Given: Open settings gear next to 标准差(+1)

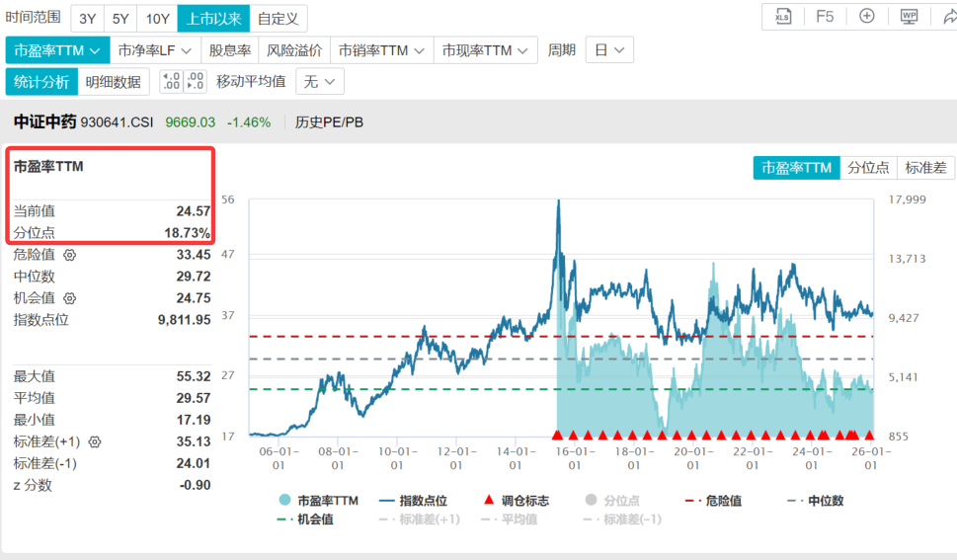Looking at the screenshot, I should [95, 441].
